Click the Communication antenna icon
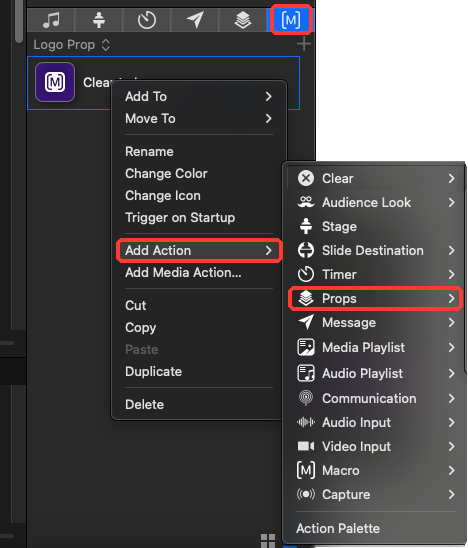Viewport: 468px width, 548px height. pos(306,398)
